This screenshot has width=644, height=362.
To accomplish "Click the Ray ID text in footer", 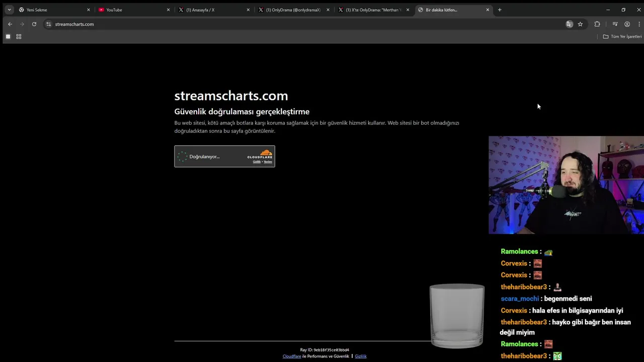I will pos(325,350).
